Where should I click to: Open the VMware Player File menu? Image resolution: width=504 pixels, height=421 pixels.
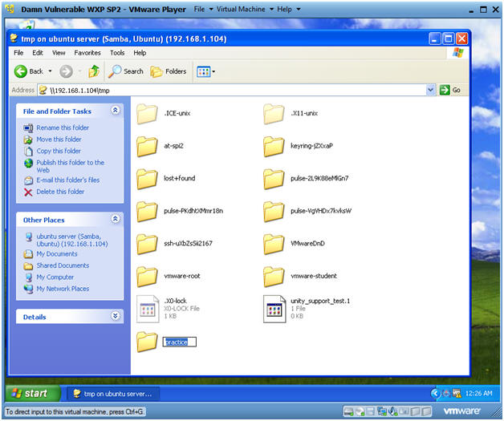coord(203,10)
